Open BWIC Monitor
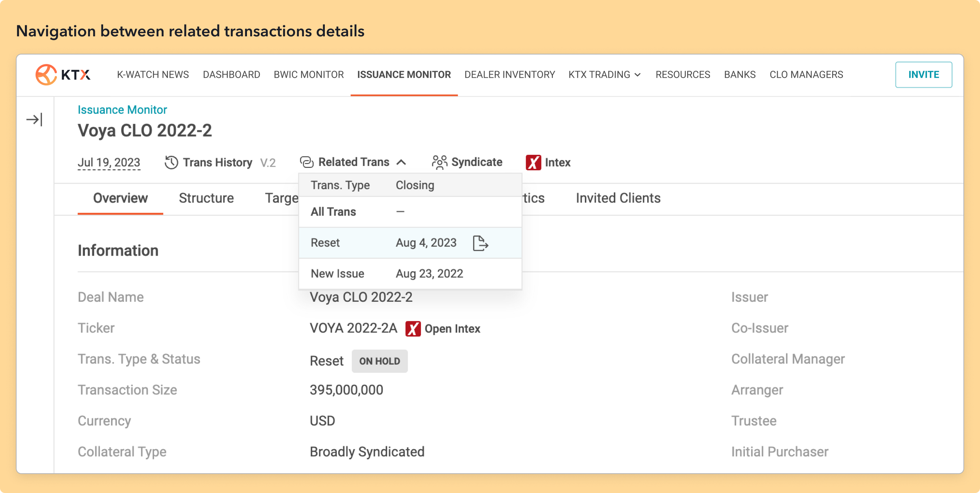Screen dimensions: 980x493 [309, 75]
